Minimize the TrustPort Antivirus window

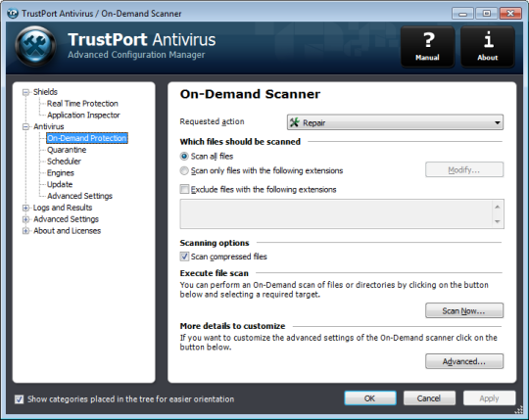462,14
